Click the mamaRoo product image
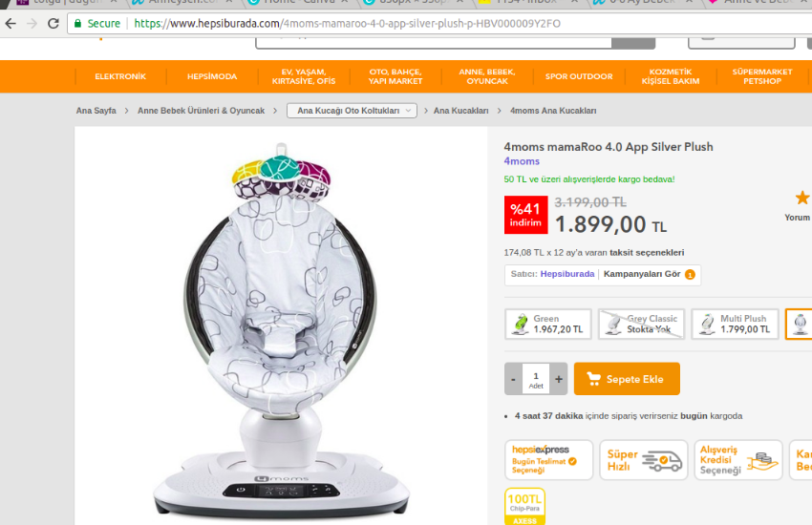 point(281,330)
